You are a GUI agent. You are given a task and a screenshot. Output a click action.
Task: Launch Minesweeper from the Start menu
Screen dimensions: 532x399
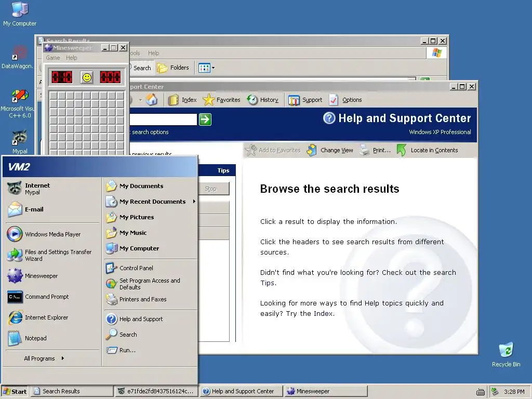click(52, 276)
